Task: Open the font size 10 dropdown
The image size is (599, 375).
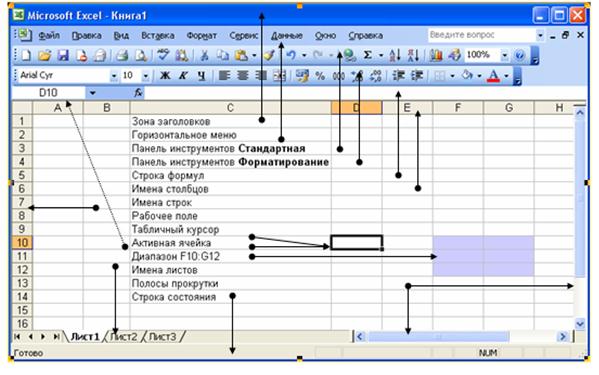Action: coord(146,76)
